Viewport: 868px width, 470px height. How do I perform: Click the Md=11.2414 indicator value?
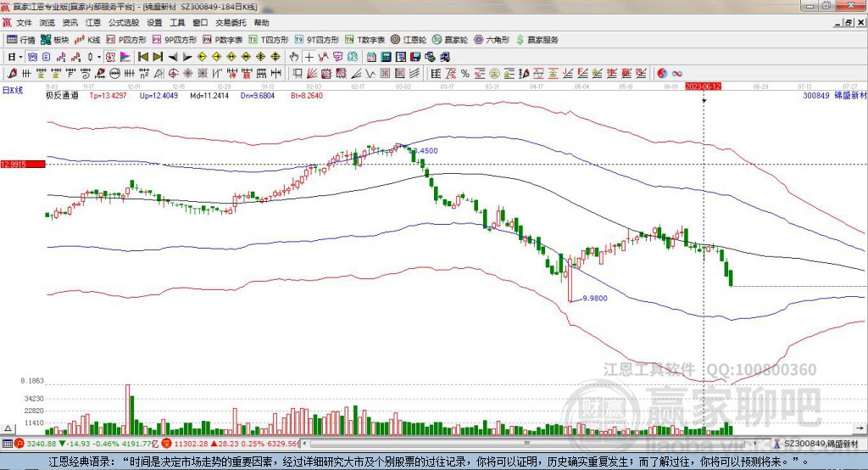[x=209, y=95]
